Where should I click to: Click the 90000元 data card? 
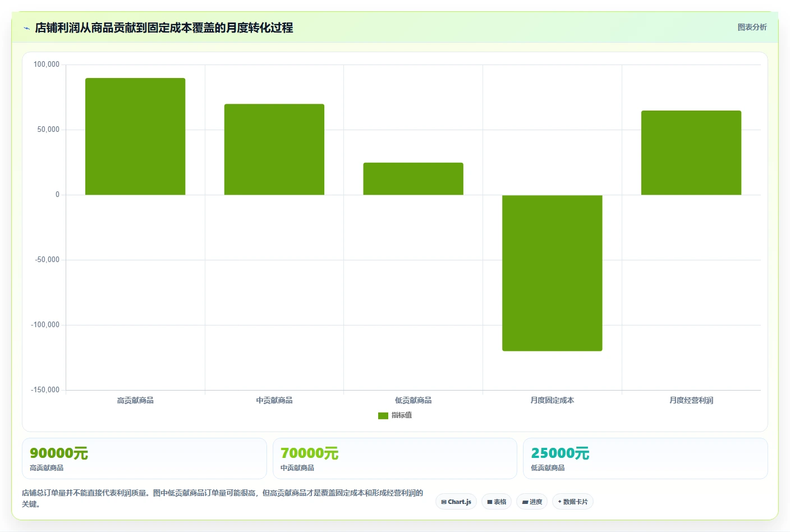[x=144, y=458]
